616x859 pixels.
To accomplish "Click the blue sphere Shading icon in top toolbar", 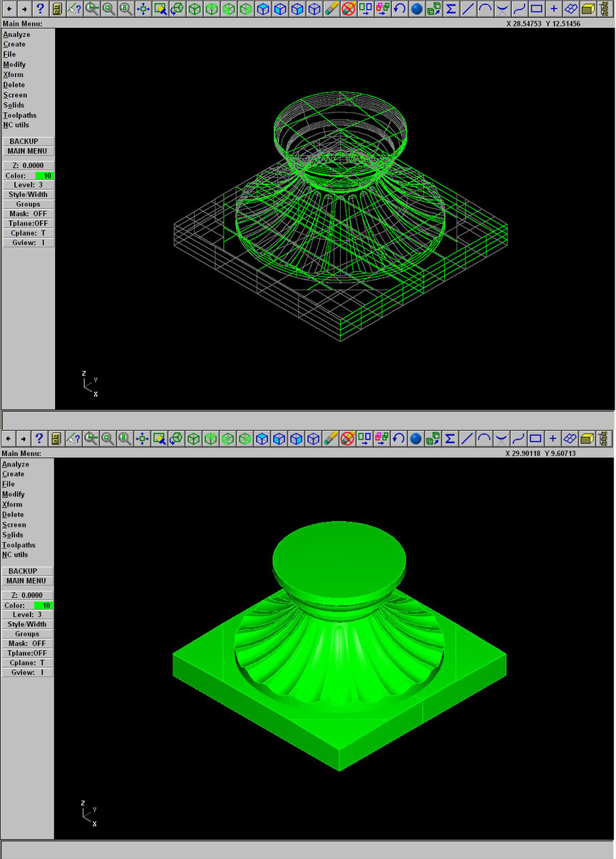I will click(x=416, y=9).
